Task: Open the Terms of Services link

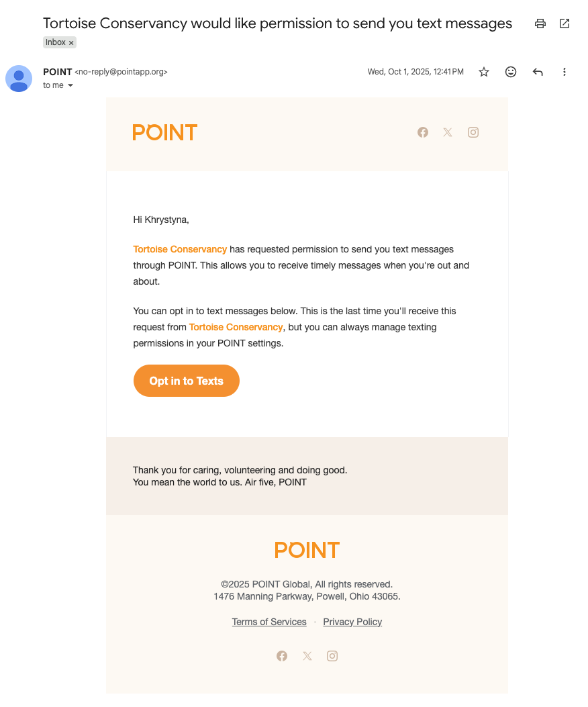Action: (x=269, y=622)
